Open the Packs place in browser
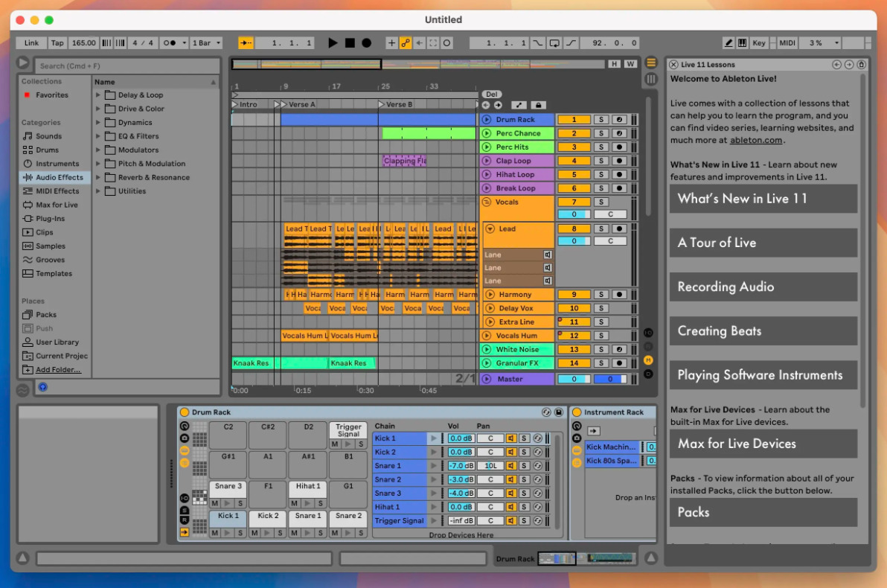Image resolution: width=887 pixels, height=588 pixels. (x=45, y=315)
